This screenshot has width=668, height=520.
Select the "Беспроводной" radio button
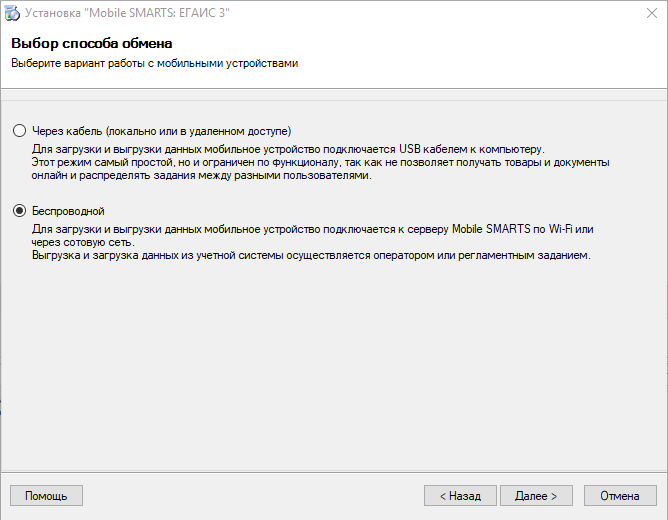coord(20,211)
